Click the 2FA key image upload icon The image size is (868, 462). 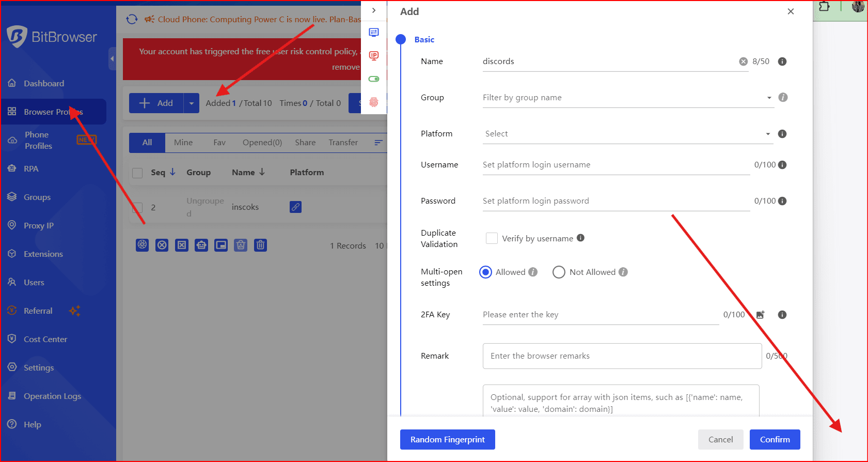760,315
